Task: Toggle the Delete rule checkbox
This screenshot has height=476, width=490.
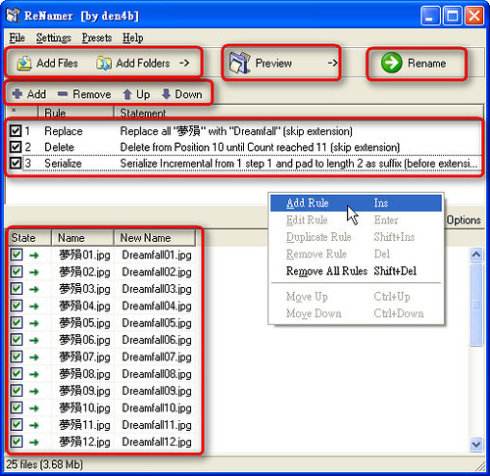Action: pos(16,147)
